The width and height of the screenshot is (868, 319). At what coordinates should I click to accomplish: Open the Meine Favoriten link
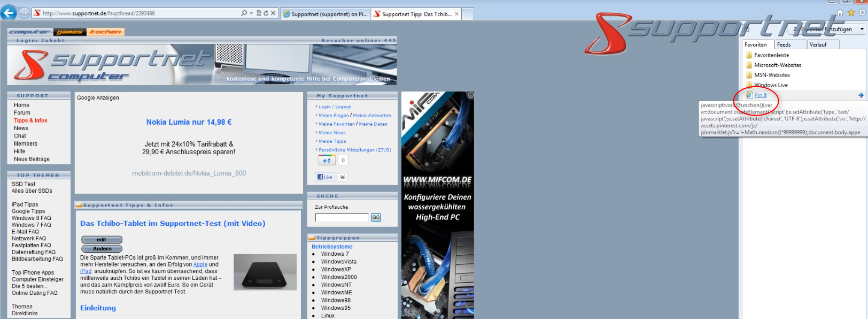[336, 124]
